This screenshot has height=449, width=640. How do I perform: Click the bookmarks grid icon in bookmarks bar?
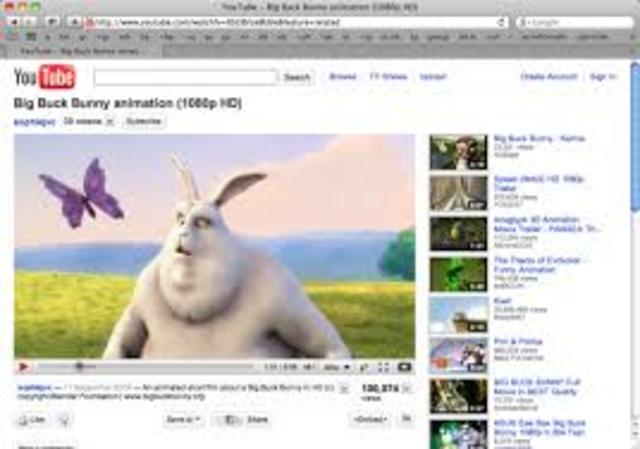(x=31, y=37)
